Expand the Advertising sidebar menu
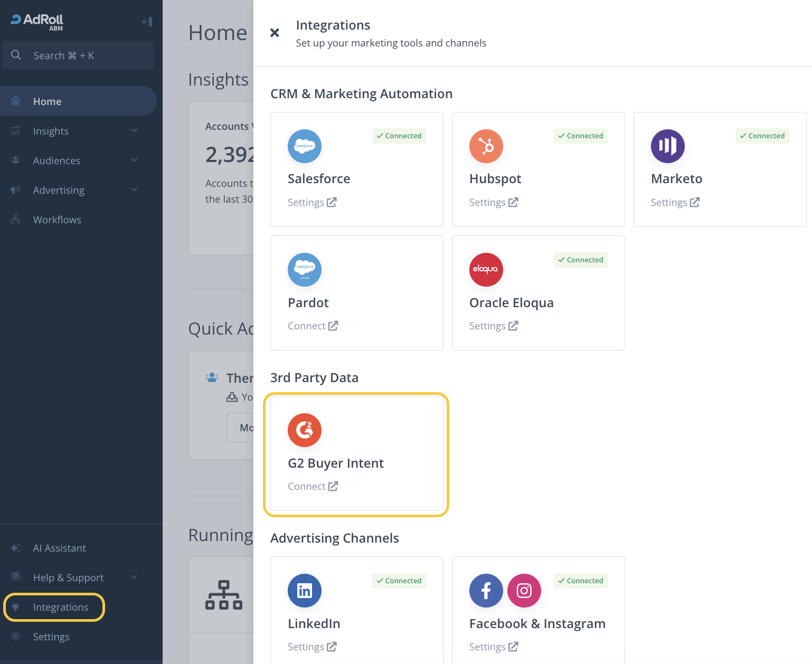Image resolution: width=812 pixels, height=664 pixels. click(x=134, y=190)
